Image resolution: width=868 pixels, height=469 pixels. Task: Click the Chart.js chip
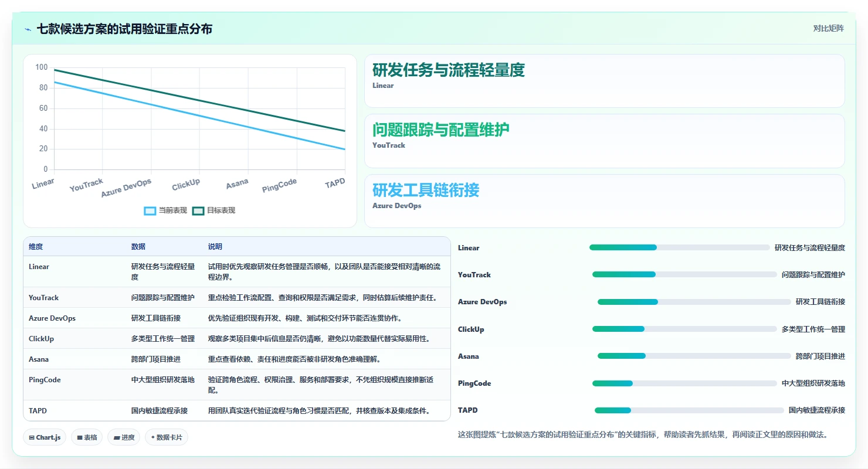click(x=44, y=437)
